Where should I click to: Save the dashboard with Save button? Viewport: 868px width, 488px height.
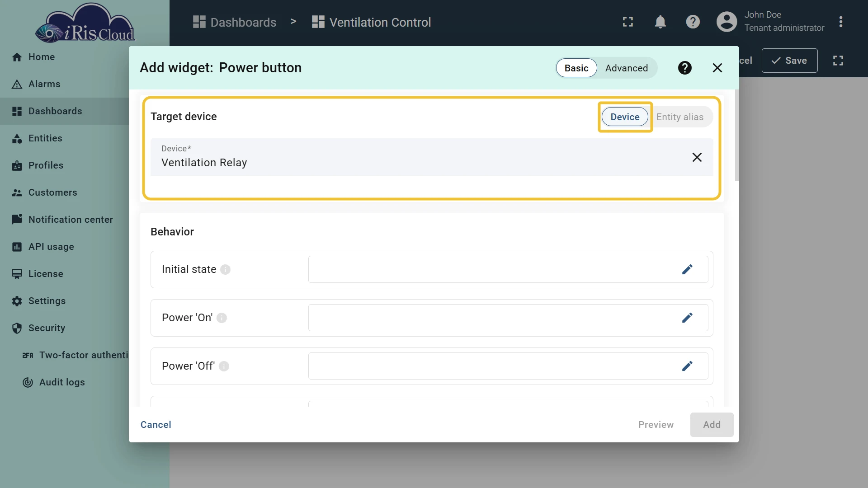(789, 61)
